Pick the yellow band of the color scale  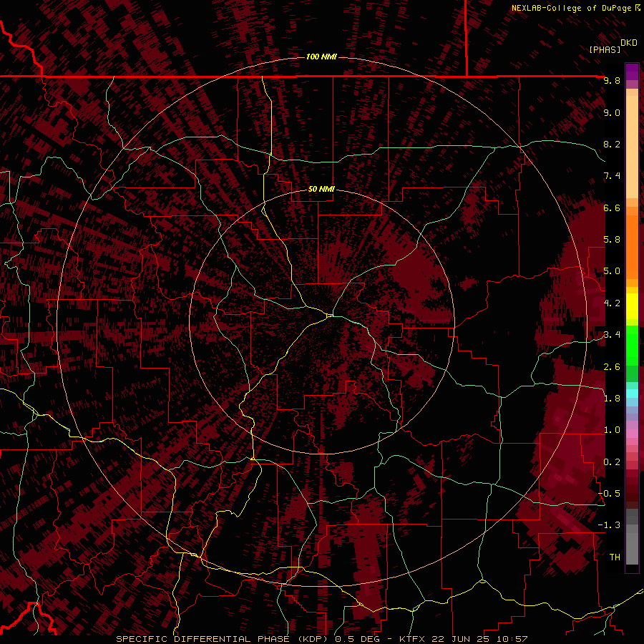point(632,306)
